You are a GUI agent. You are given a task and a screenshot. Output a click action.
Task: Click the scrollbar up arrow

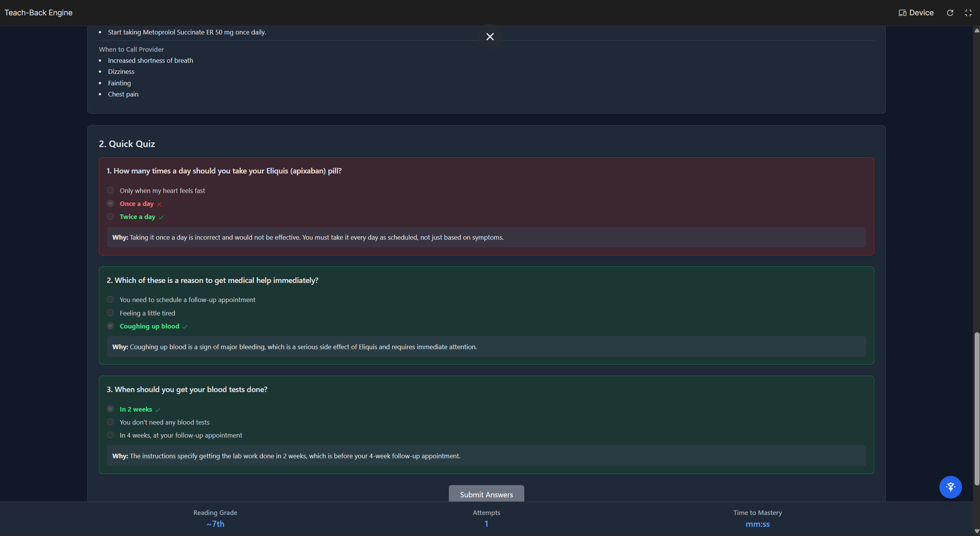coord(977,30)
